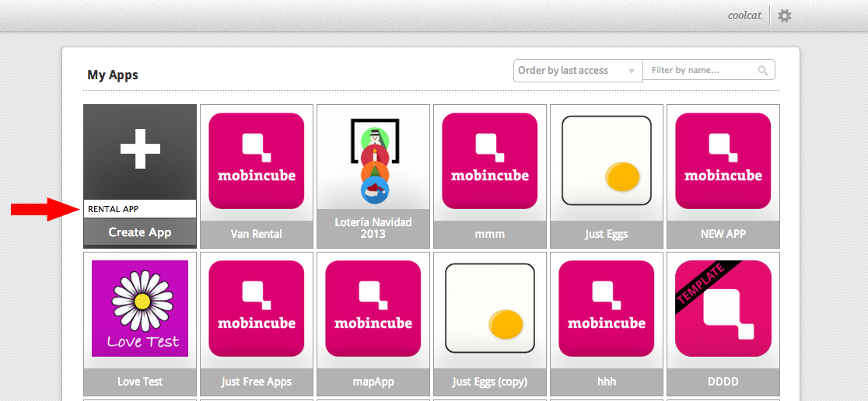Viewport: 868px width, 401px height.
Task: Click the magnifier search icon
Action: point(763,71)
